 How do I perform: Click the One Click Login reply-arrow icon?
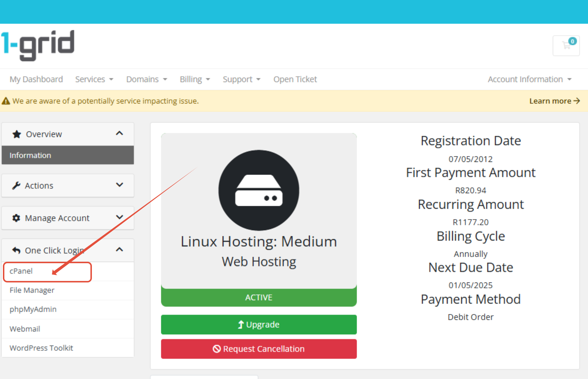tap(16, 250)
